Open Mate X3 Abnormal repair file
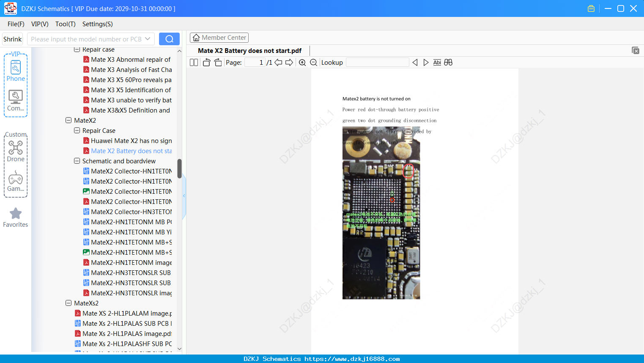 [x=127, y=60]
